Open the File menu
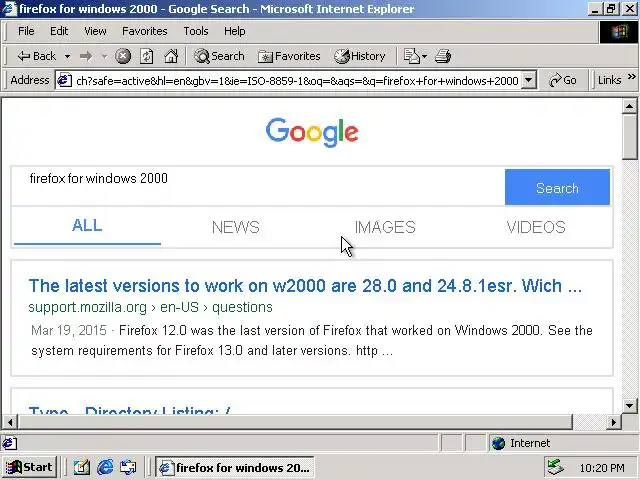The width and height of the screenshot is (640, 480). pos(26,31)
